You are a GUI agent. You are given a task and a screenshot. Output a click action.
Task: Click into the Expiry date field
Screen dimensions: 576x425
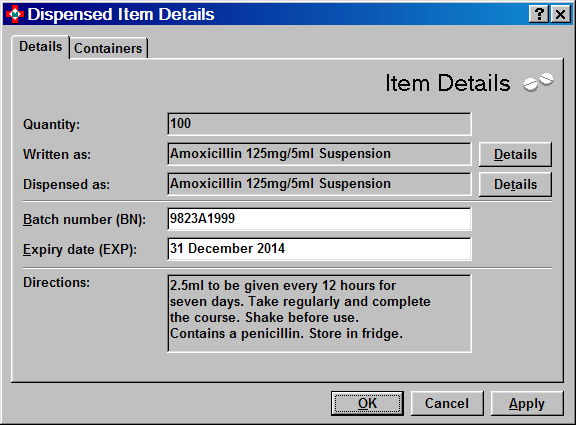click(x=319, y=249)
